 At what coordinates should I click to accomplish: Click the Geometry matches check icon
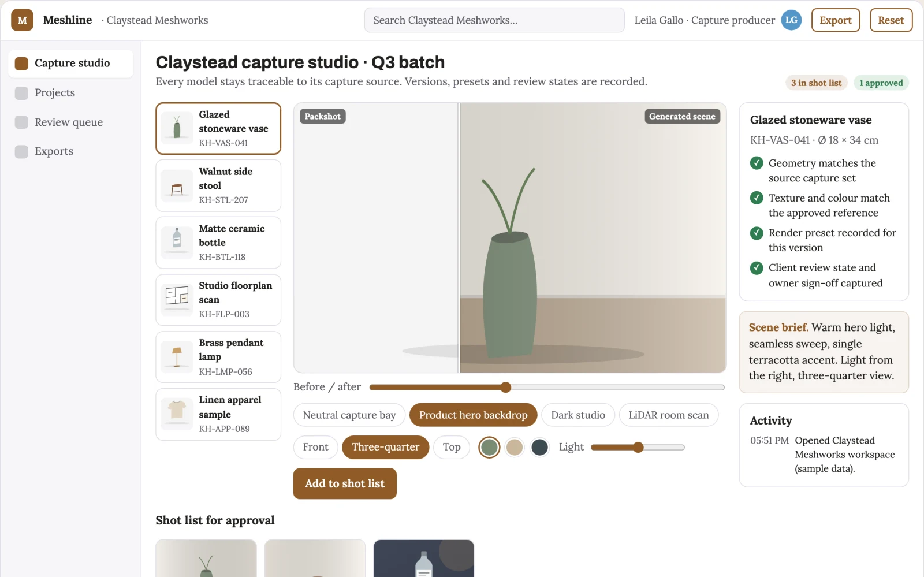(757, 163)
